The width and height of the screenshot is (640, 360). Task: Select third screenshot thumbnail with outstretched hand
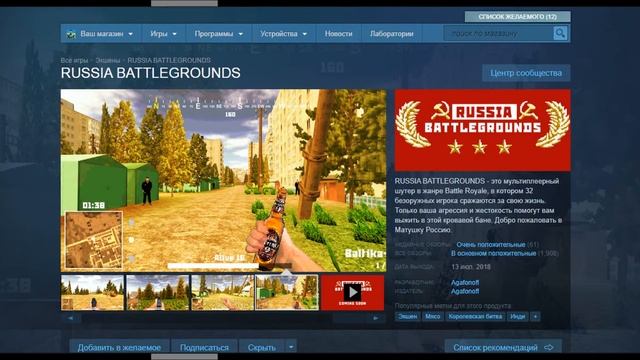(x=222, y=293)
